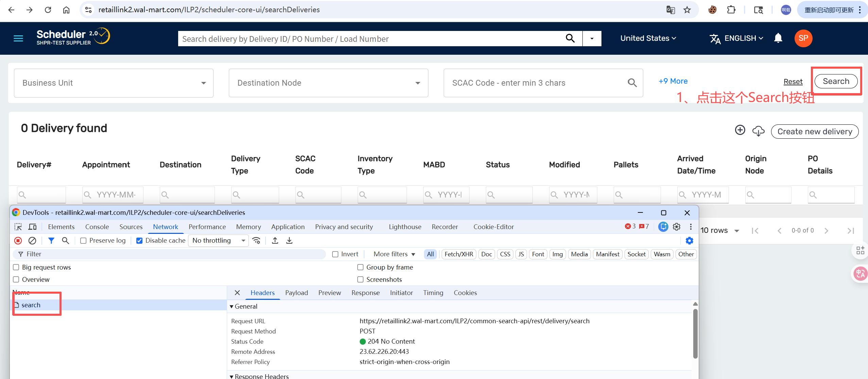868x379 pixels.
Task: Select the search request in Name list
Action: (118, 305)
